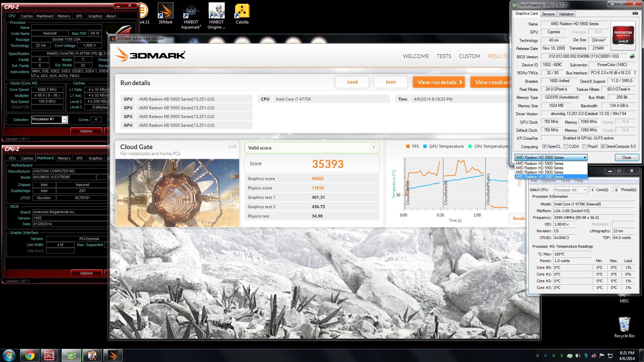Open the Tools menu in temperature monitor

pyautogui.click(x=565, y=181)
